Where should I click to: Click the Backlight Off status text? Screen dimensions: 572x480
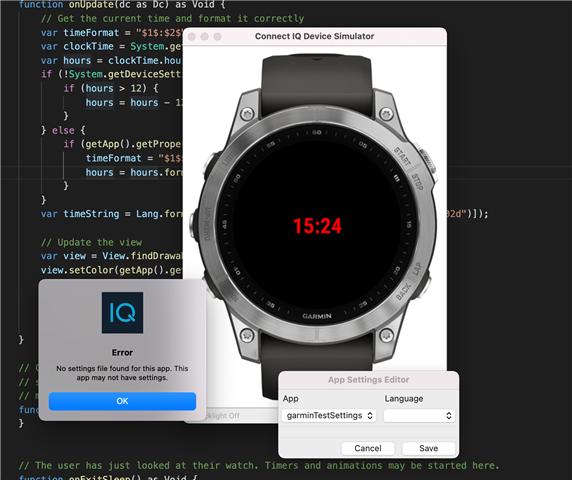(x=223, y=415)
